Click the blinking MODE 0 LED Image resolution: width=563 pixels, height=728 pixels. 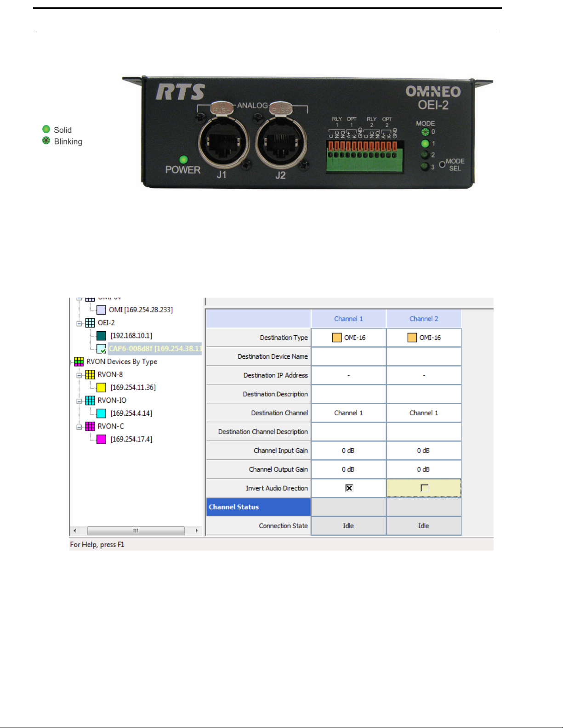(x=425, y=132)
